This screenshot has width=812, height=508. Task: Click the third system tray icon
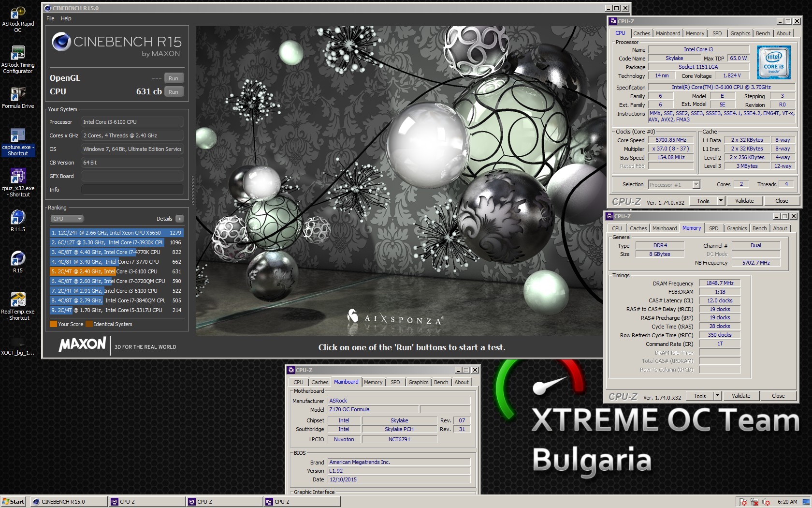pos(766,502)
